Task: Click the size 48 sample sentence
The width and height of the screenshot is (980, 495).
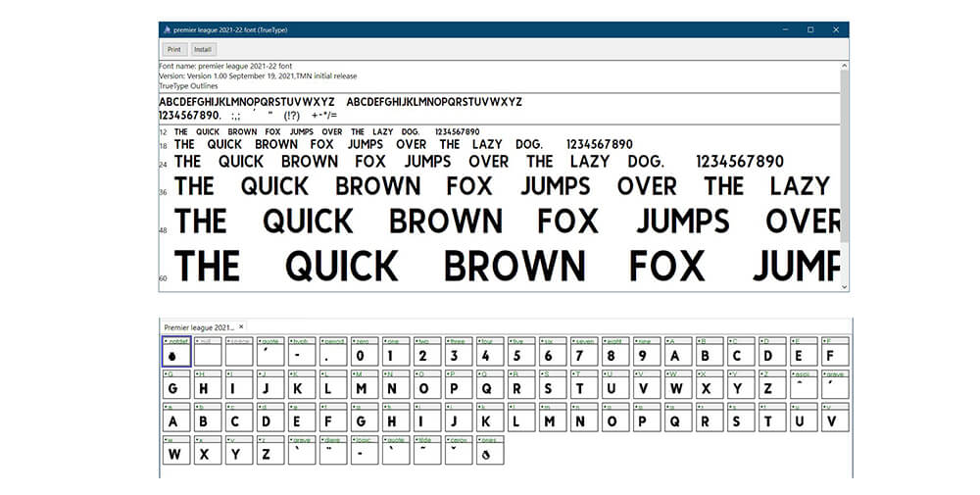Action: click(x=507, y=222)
